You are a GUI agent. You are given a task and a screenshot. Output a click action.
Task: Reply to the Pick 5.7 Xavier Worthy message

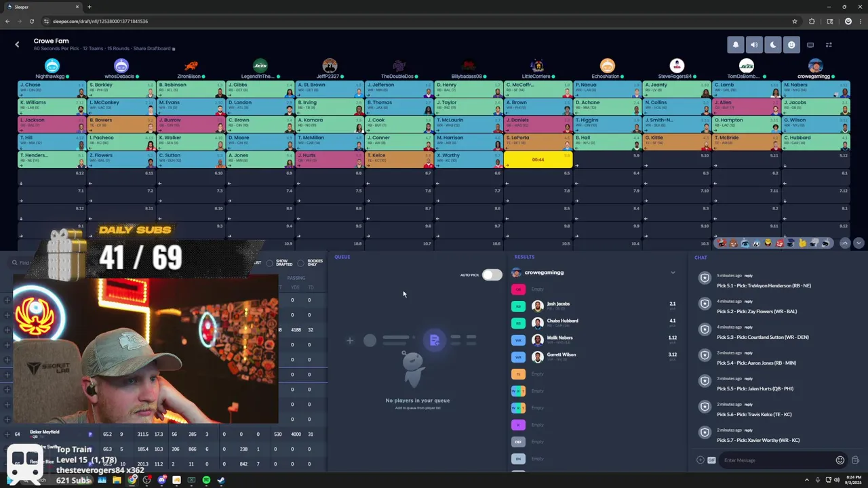pos(749,430)
